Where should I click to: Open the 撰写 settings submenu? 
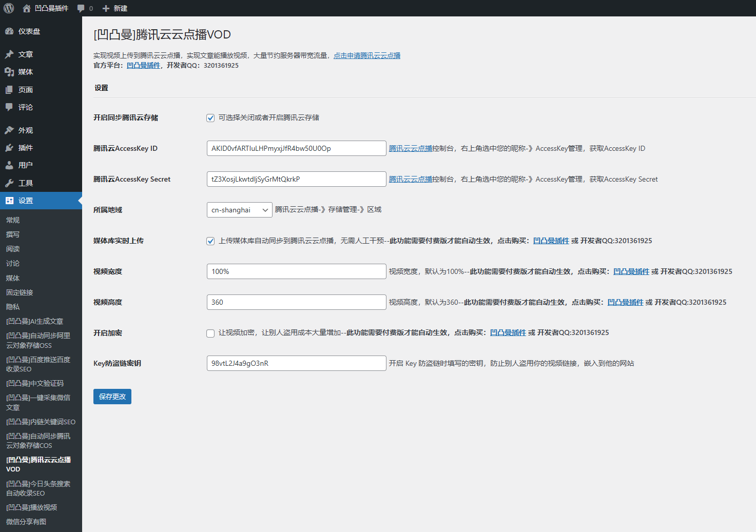[13, 234]
